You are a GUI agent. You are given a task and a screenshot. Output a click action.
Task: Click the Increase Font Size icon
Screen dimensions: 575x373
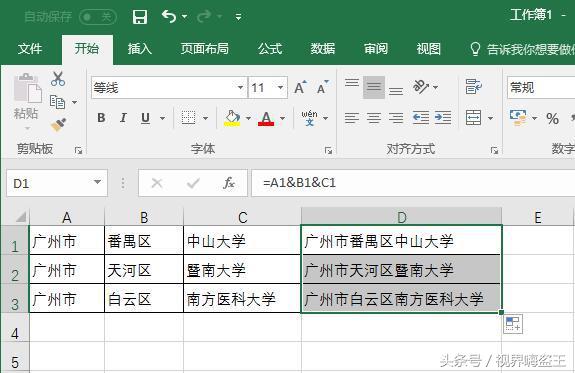(x=301, y=87)
